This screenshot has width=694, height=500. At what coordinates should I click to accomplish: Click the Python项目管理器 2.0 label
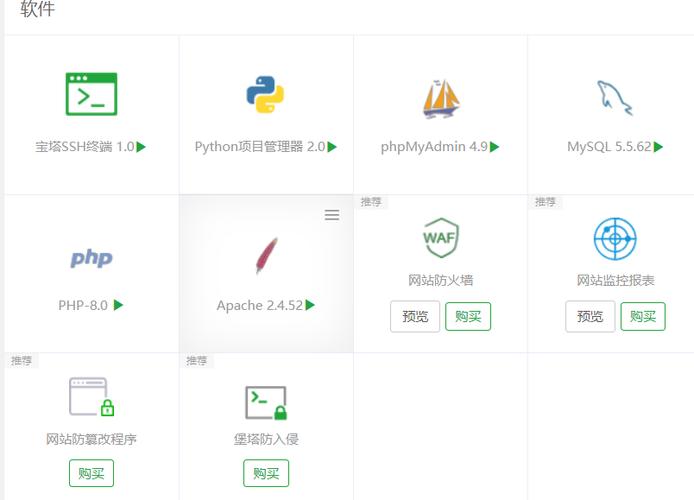[260, 146]
